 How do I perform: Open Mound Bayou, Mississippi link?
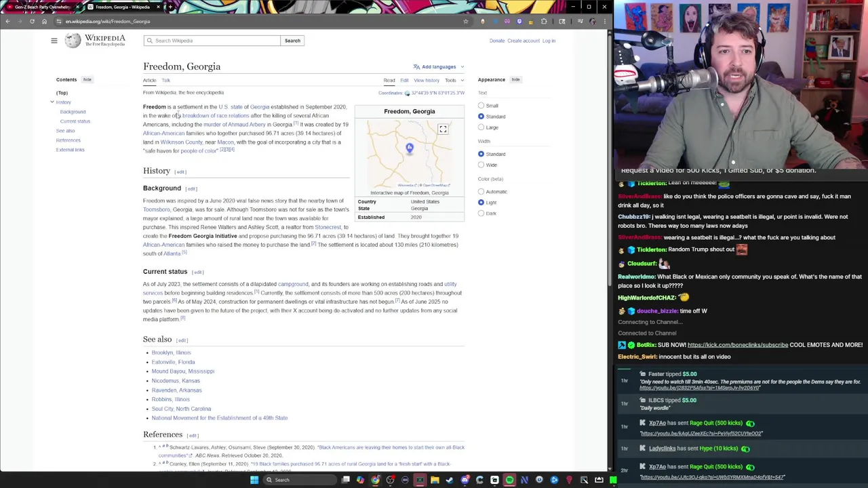click(x=183, y=371)
